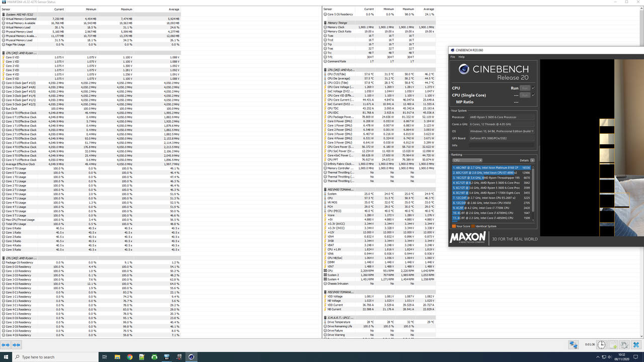This screenshot has width=644, height=362.
Task: Click the Chassis Intrusion sensor icon
Action: [326, 284]
